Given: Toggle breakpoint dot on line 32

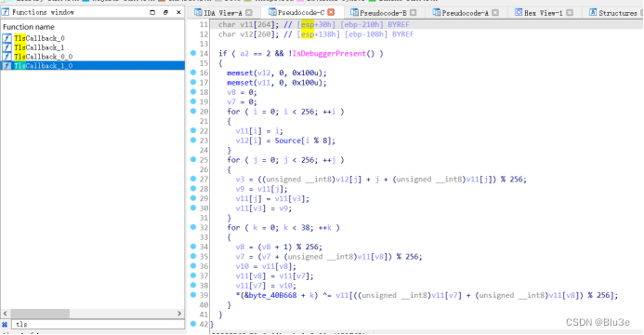Looking at the screenshot, I should pos(193,227).
